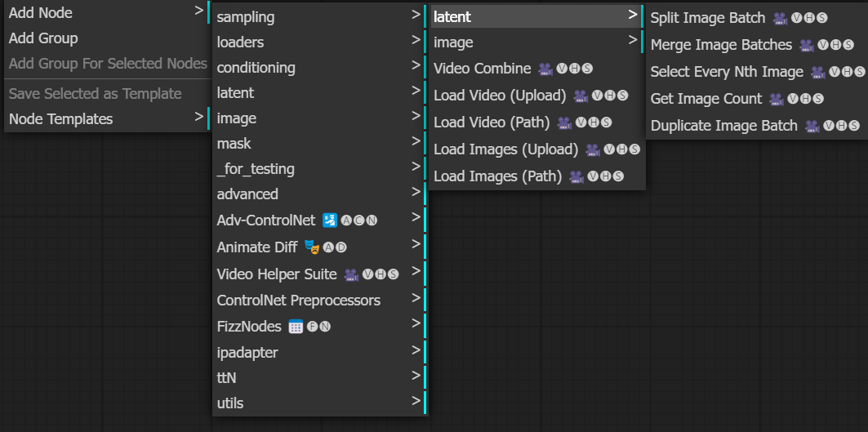Expand the Add Node submenu arrow

[x=198, y=11]
